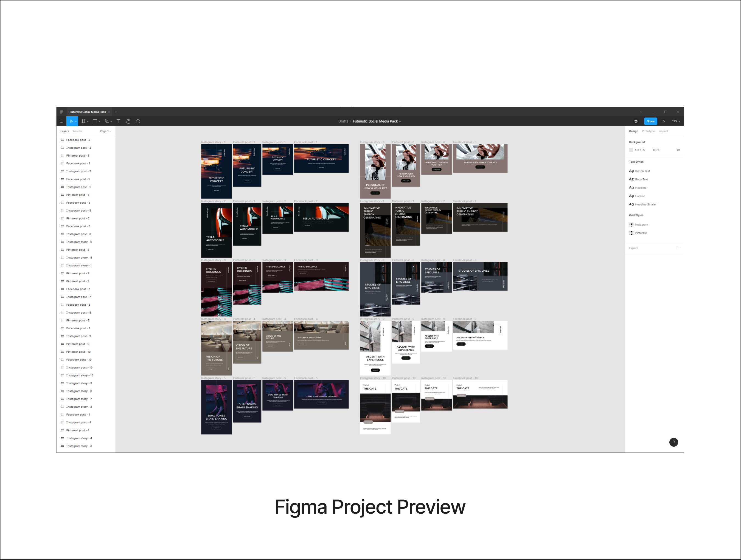
Task: Select the Pinterest post - 9 frame on canvas
Action: 406,342
